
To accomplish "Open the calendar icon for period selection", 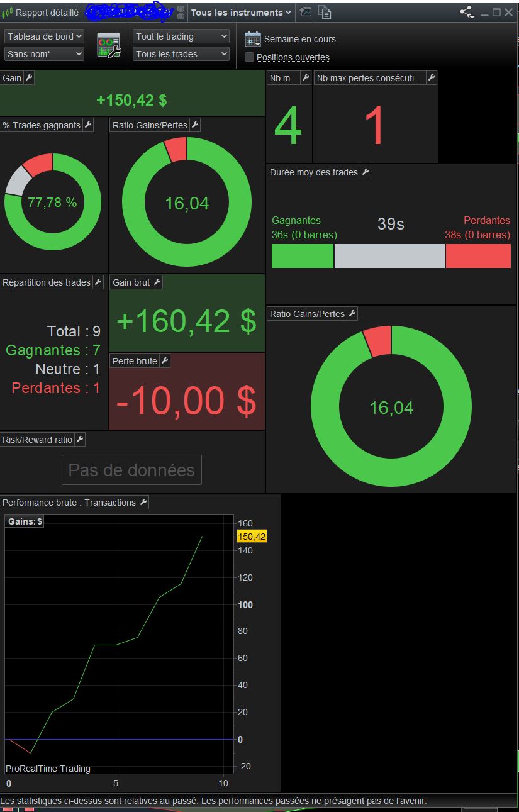I will coord(253,39).
